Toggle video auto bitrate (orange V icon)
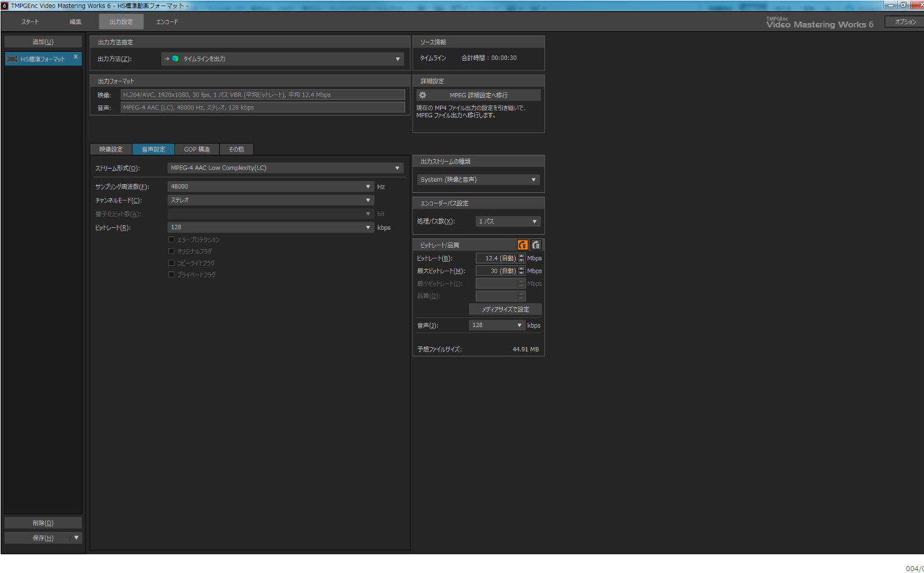 click(523, 245)
